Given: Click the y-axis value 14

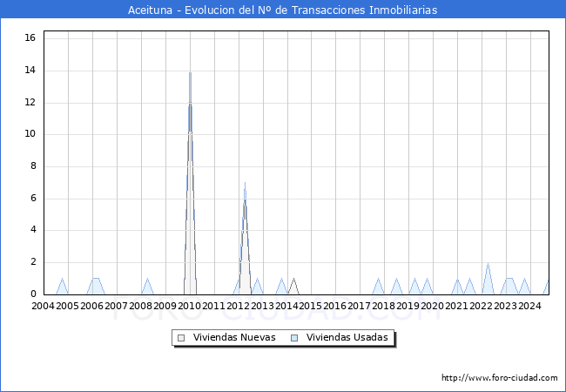Looking at the screenshot, I should coord(30,70).
